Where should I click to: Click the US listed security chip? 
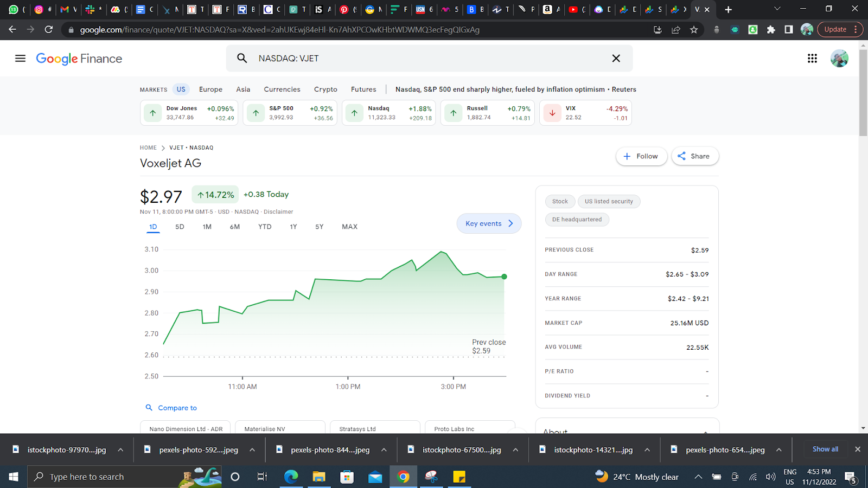(609, 201)
